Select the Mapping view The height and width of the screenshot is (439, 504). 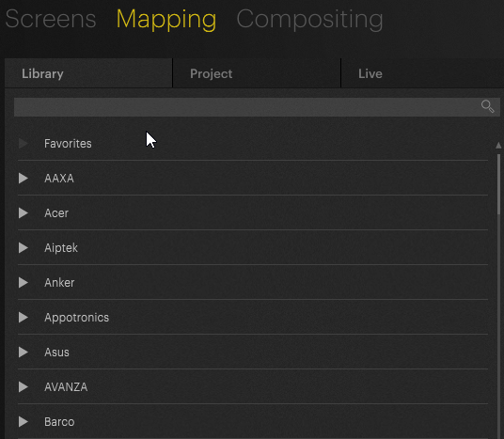(x=166, y=20)
